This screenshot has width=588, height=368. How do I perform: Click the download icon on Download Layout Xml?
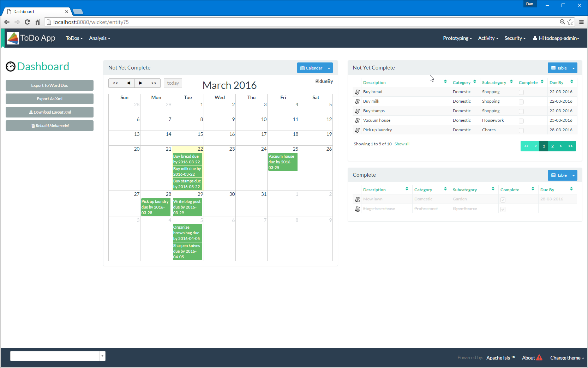(32, 112)
